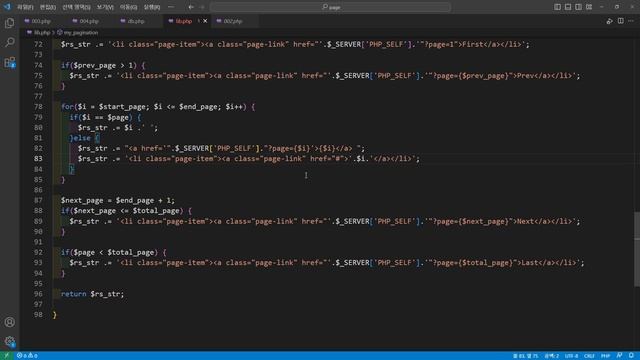Open the Run menu (실행)
Screen dimensions: 640x360
point(152,7)
